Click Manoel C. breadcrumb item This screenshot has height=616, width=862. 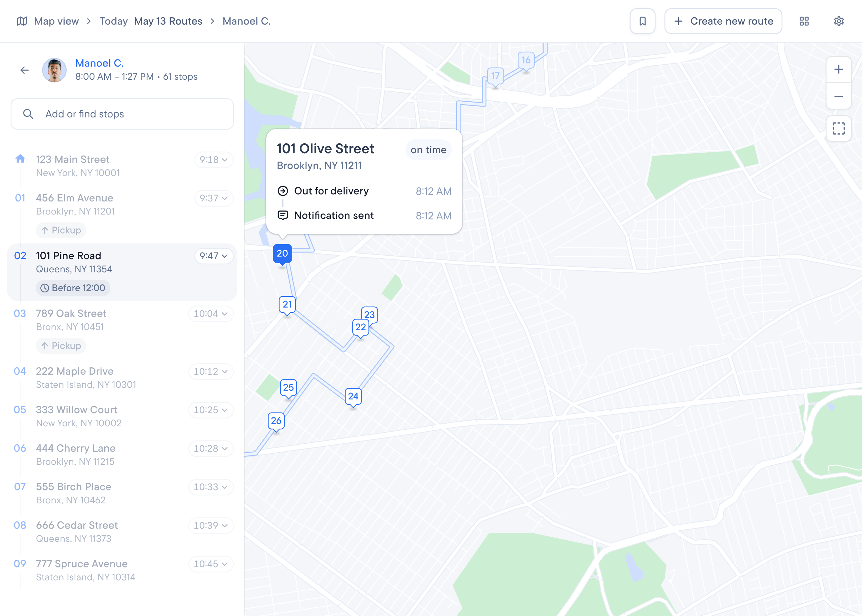pyautogui.click(x=247, y=21)
